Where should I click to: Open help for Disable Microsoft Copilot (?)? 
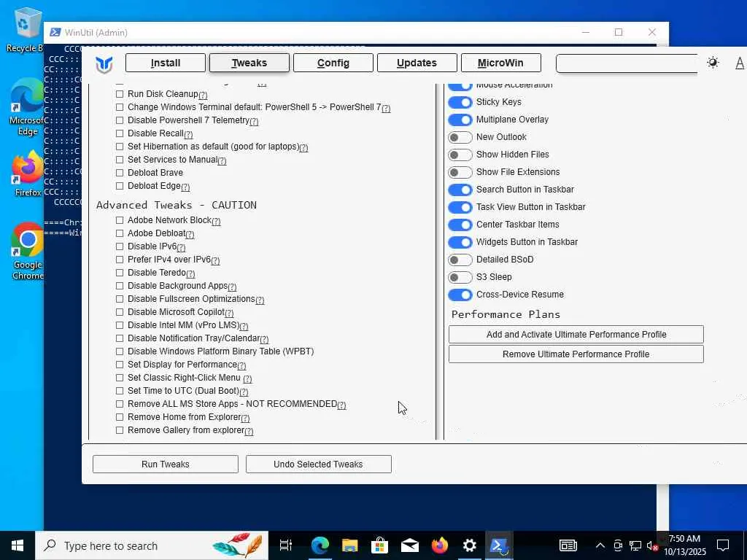pyautogui.click(x=229, y=314)
